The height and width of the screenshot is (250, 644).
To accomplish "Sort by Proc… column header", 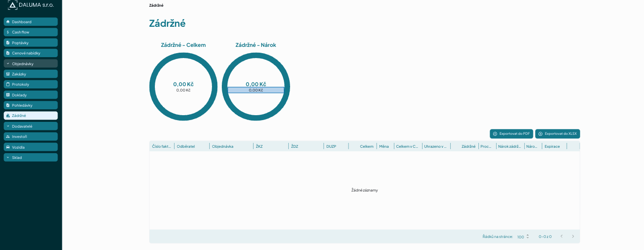I will [487, 146].
